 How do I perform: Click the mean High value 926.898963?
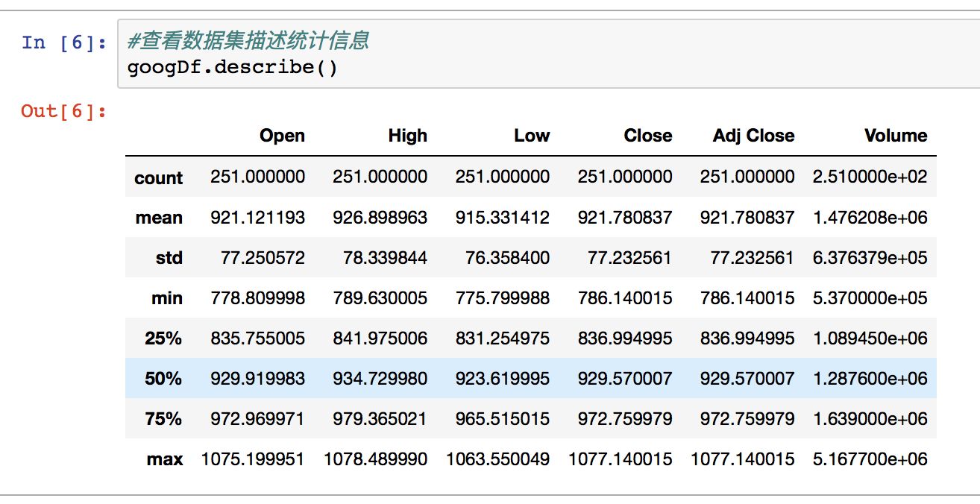click(380, 218)
